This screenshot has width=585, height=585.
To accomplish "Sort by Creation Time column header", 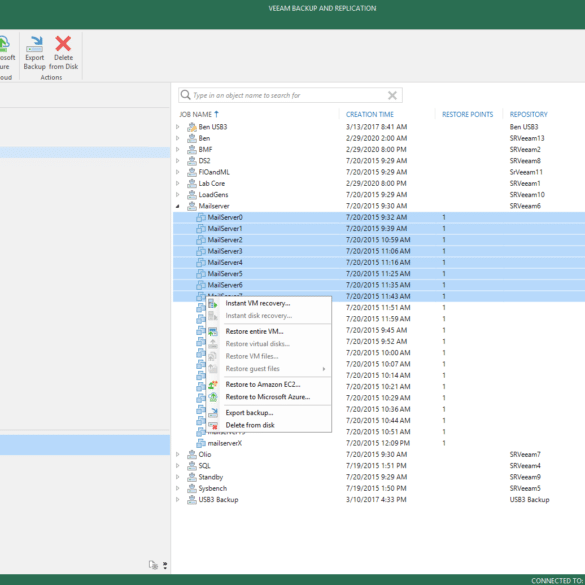I will (370, 115).
